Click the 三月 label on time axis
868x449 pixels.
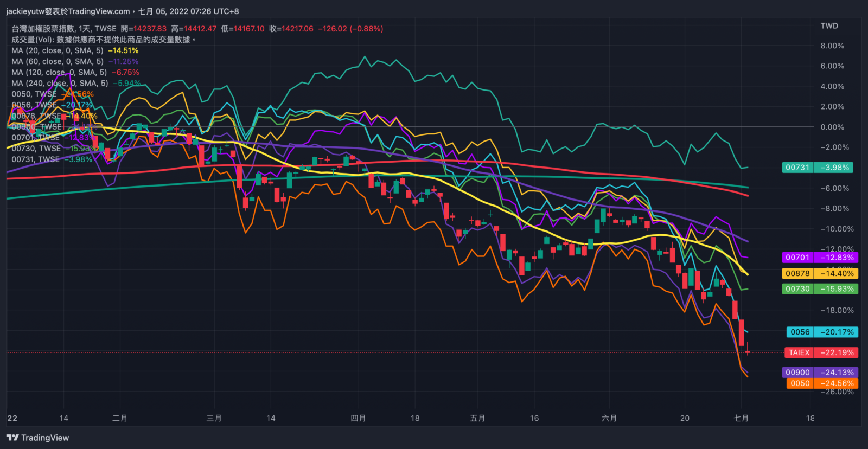click(x=214, y=418)
